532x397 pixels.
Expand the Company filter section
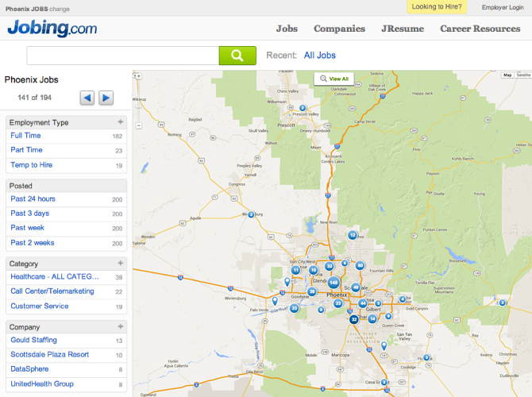121,326
